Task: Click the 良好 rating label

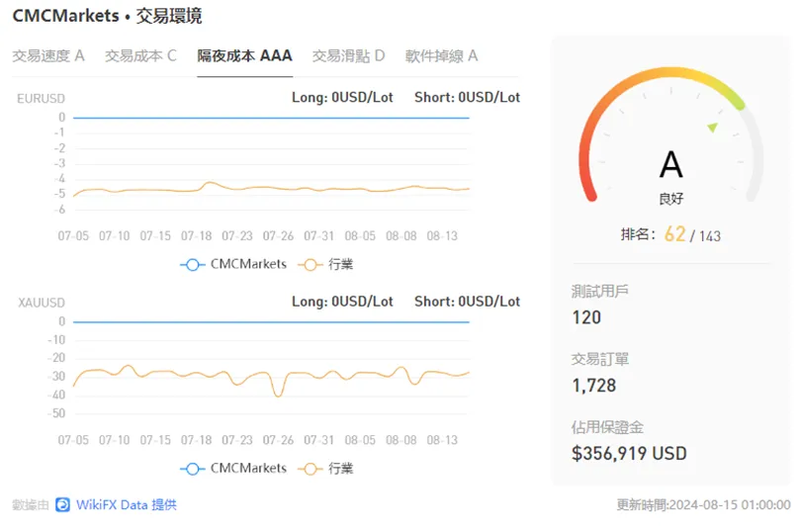Action: (670, 199)
